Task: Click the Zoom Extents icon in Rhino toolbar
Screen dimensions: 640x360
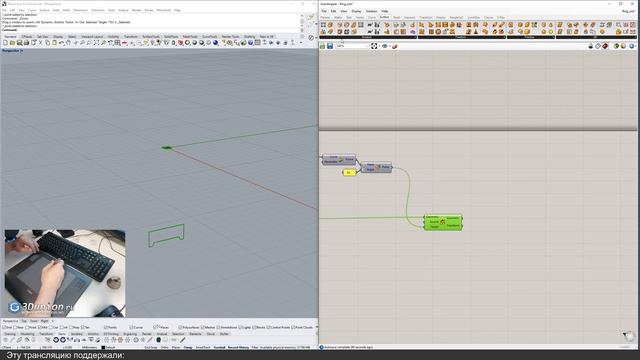Action: point(96,42)
